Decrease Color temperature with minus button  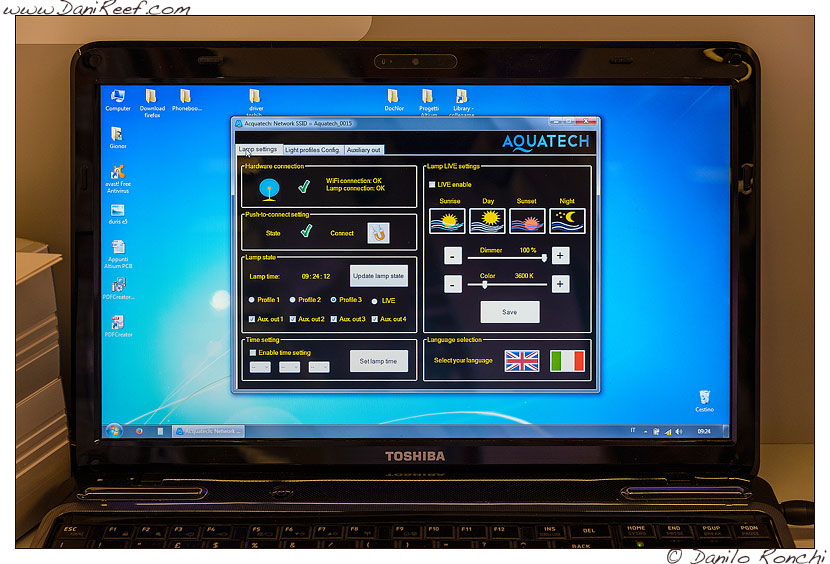[453, 284]
